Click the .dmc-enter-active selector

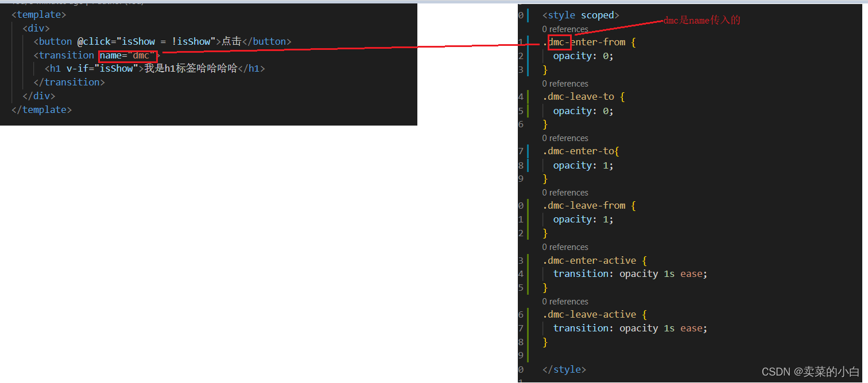590,260
